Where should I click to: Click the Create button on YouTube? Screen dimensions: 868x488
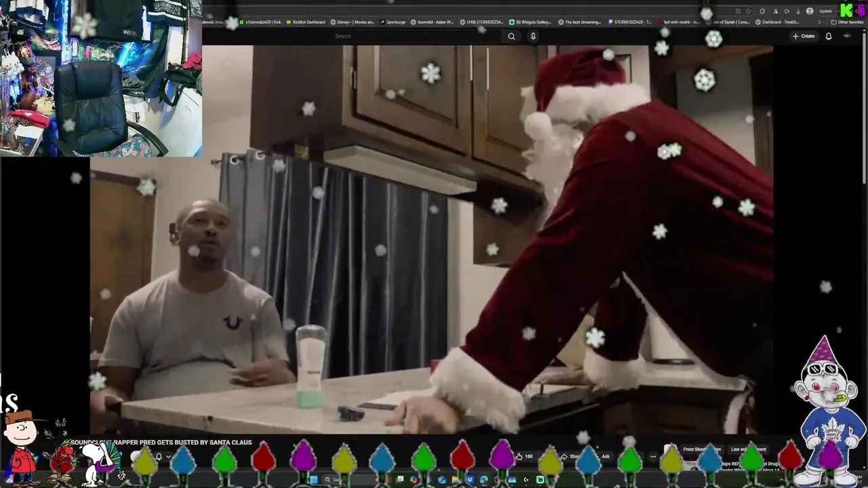tap(804, 37)
